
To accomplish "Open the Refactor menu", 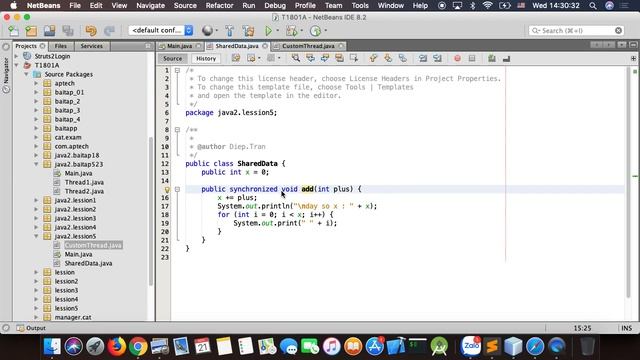I will (219, 6).
